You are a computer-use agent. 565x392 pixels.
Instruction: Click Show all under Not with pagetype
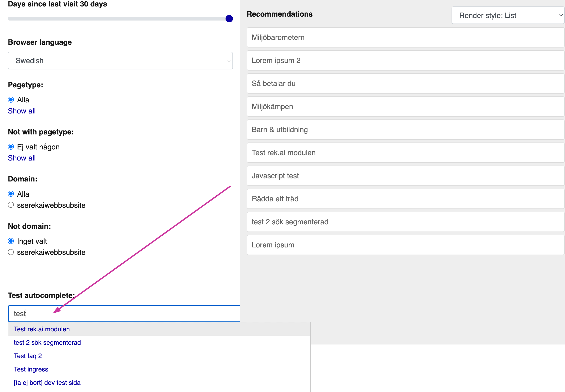(22, 158)
